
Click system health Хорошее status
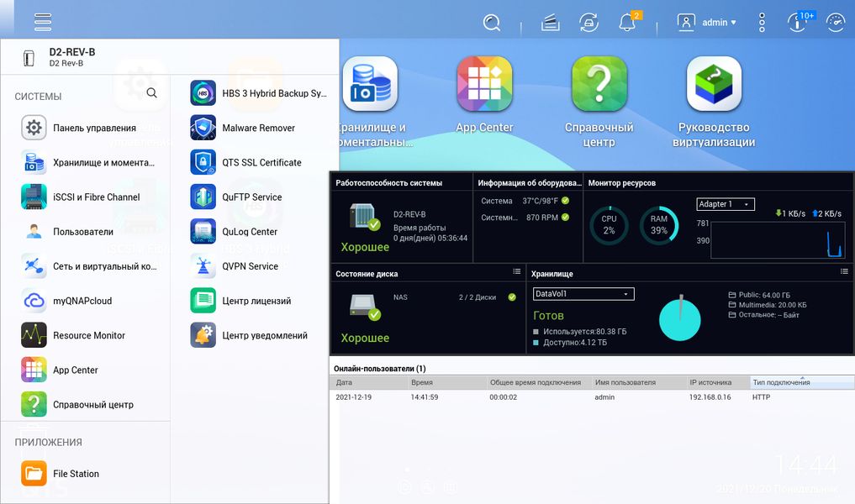click(x=365, y=247)
